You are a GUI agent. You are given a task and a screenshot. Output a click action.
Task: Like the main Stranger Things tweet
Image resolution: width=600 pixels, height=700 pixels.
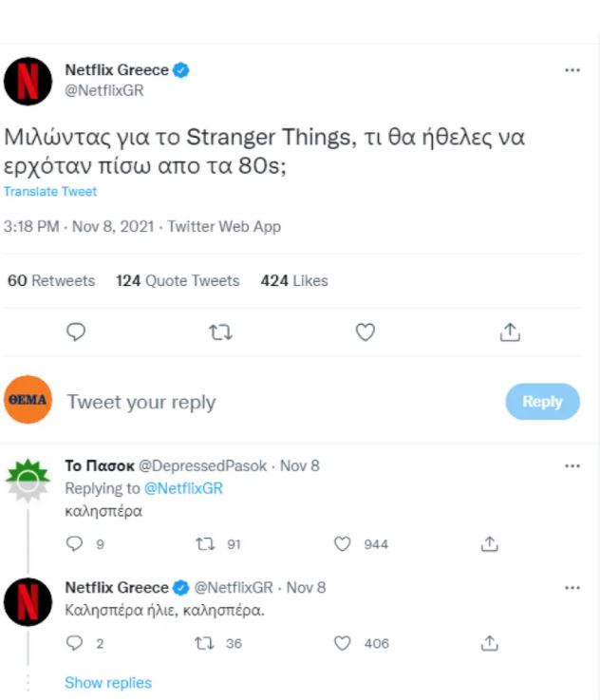tap(365, 331)
